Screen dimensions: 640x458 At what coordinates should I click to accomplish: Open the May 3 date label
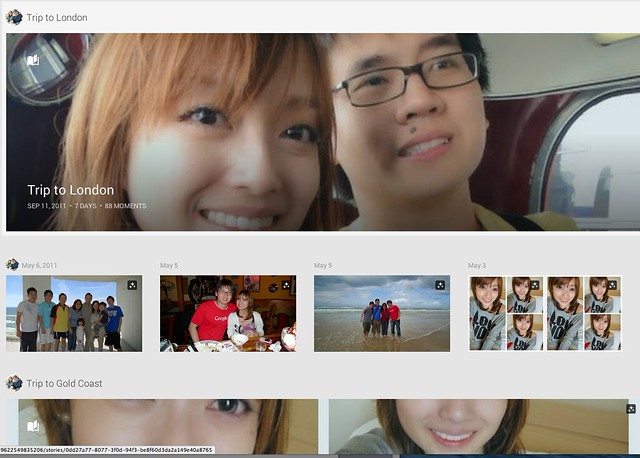click(477, 265)
